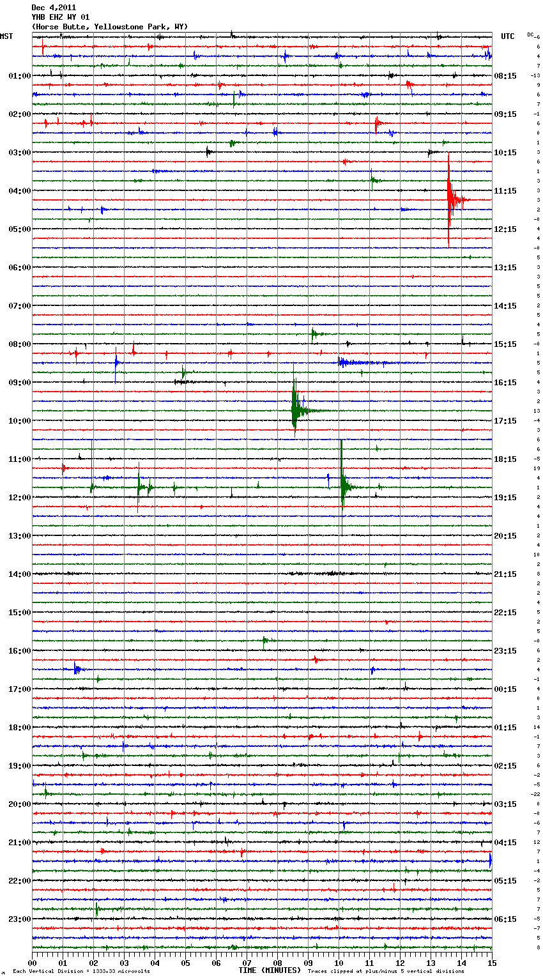Select the '13:00' MST row label
This screenshot has height=980, width=543.
(x=20, y=536)
